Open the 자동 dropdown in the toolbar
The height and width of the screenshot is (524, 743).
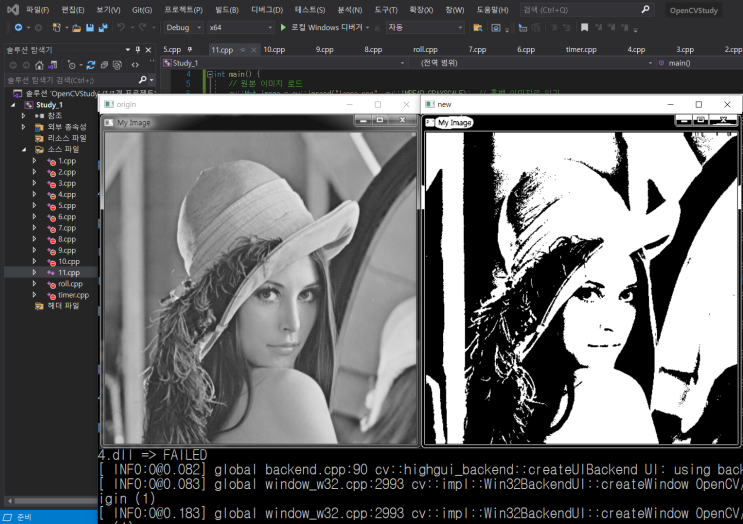(x=425, y=27)
